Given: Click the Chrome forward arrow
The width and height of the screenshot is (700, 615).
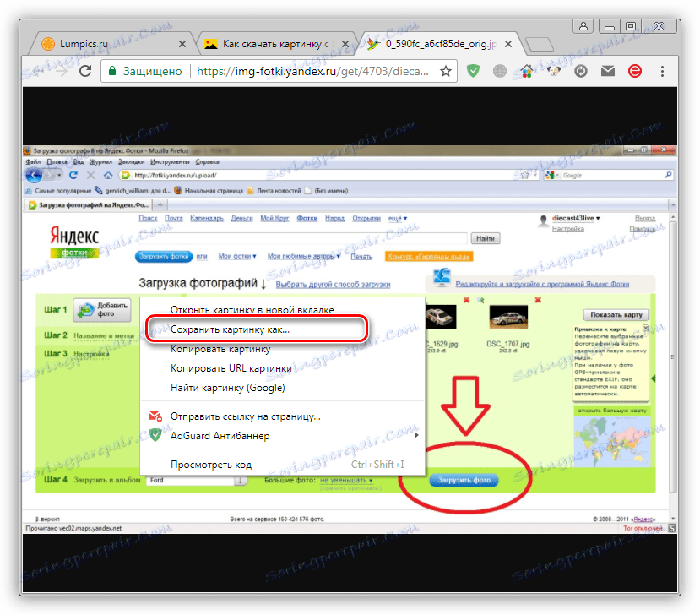Looking at the screenshot, I should click(x=61, y=71).
